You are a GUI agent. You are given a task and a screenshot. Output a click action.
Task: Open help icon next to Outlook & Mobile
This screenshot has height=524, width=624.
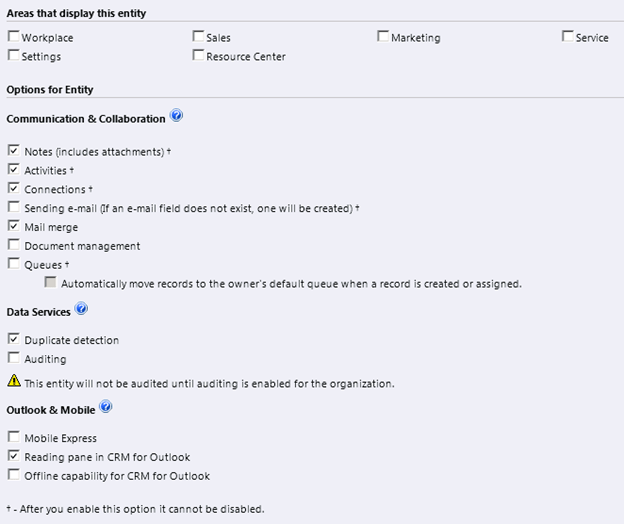[106, 406]
